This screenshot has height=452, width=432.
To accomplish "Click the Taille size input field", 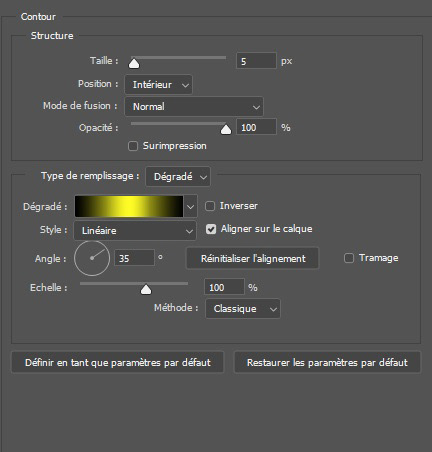I will click(256, 61).
